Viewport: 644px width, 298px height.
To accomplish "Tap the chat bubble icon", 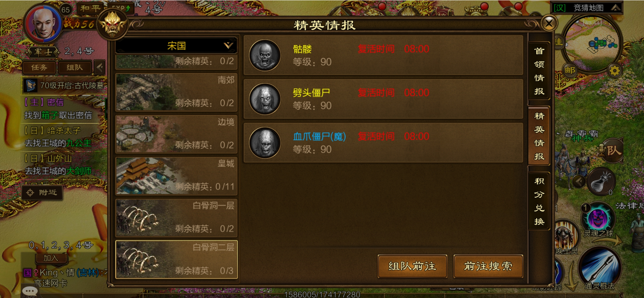I will tap(30, 291).
